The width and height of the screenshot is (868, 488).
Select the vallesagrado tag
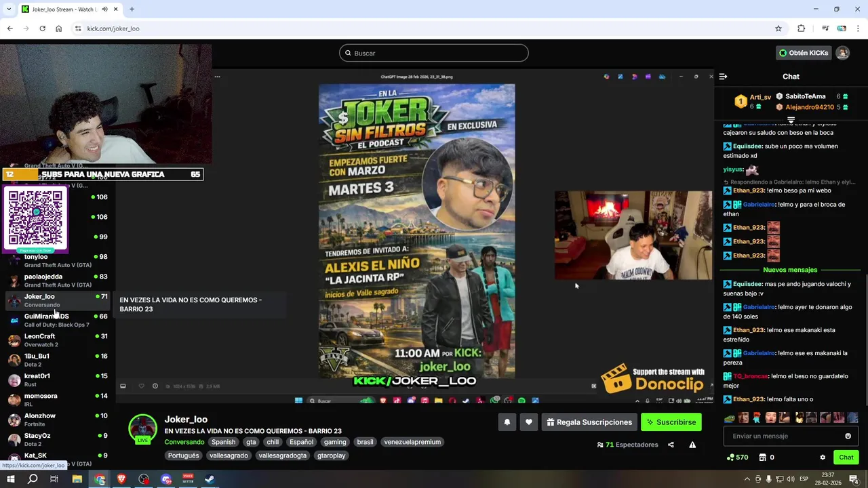[x=229, y=455]
